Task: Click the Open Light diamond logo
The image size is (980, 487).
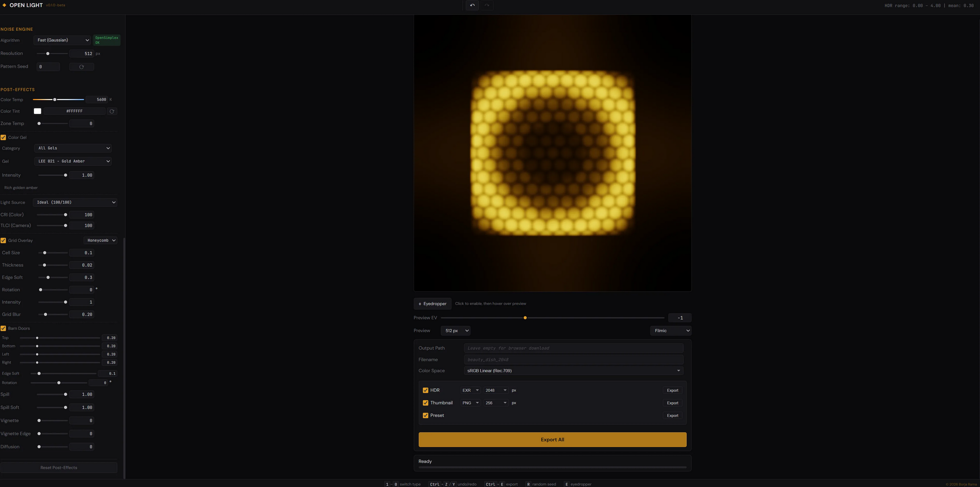Action: click(4, 5)
